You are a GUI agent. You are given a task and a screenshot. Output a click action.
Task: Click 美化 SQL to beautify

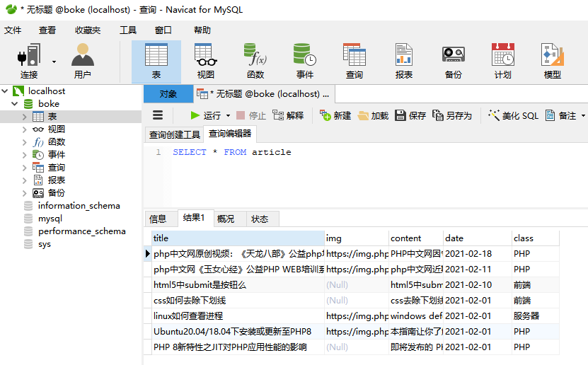pyautogui.click(x=513, y=115)
